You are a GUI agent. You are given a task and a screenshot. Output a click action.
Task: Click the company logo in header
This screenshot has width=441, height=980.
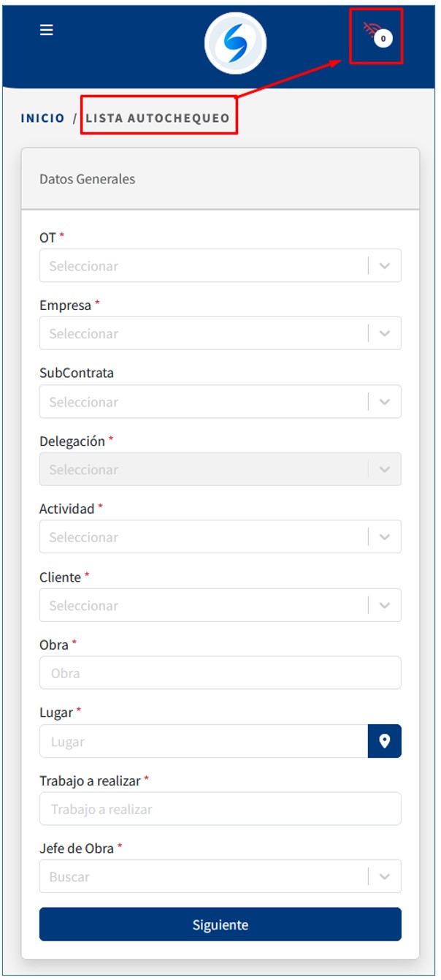tap(235, 44)
